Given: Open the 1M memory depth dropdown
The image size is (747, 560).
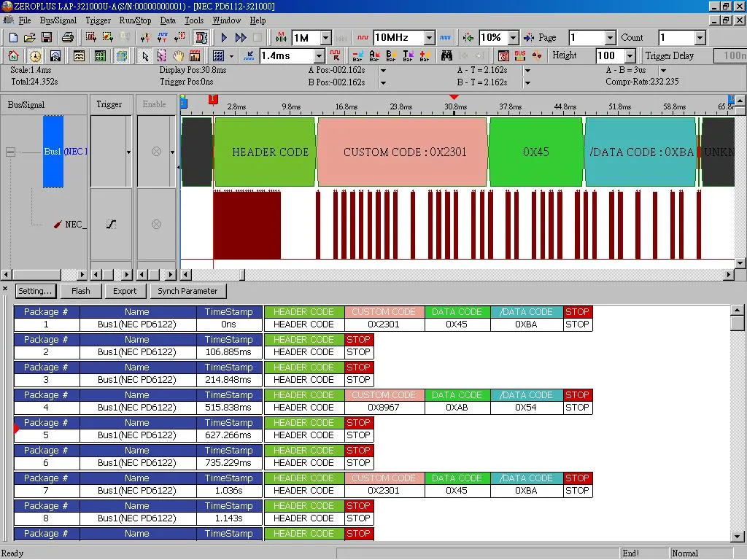Looking at the screenshot, I should [326, 38].
